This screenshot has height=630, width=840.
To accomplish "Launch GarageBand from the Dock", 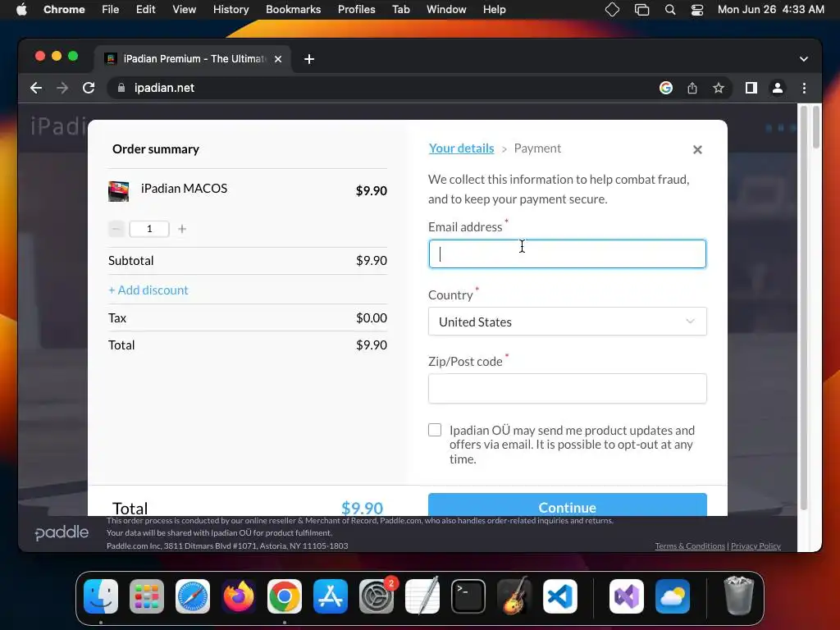I will coord(514,596).
